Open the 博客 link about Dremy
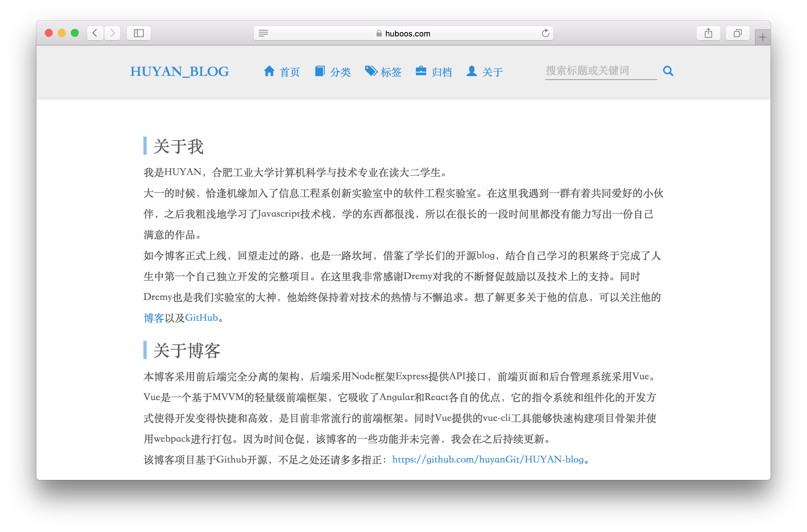807x532 pixels. (154, 318)
